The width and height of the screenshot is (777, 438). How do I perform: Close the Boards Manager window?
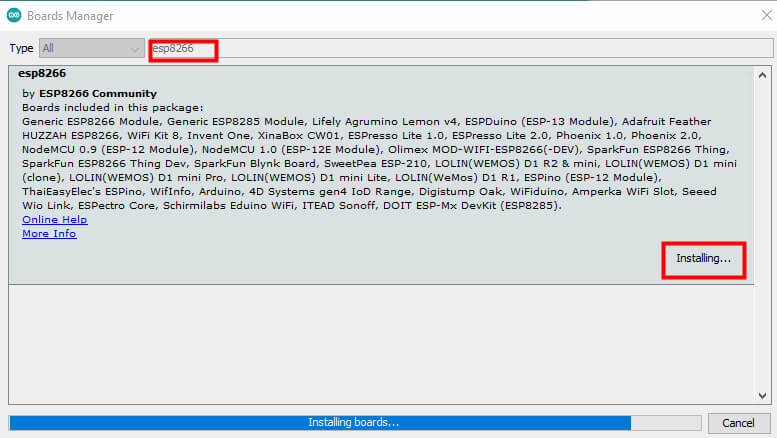767,15
